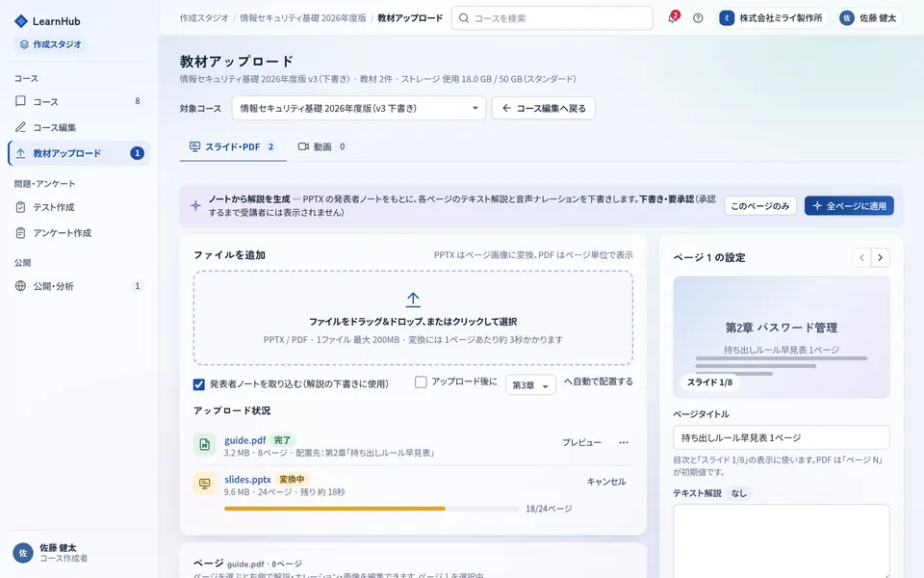Open テスト作成 in the sidebar

(79, 207)
